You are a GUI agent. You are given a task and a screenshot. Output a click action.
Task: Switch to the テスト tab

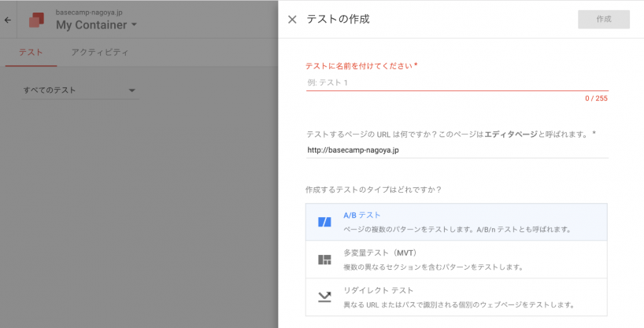pos(30,53)
